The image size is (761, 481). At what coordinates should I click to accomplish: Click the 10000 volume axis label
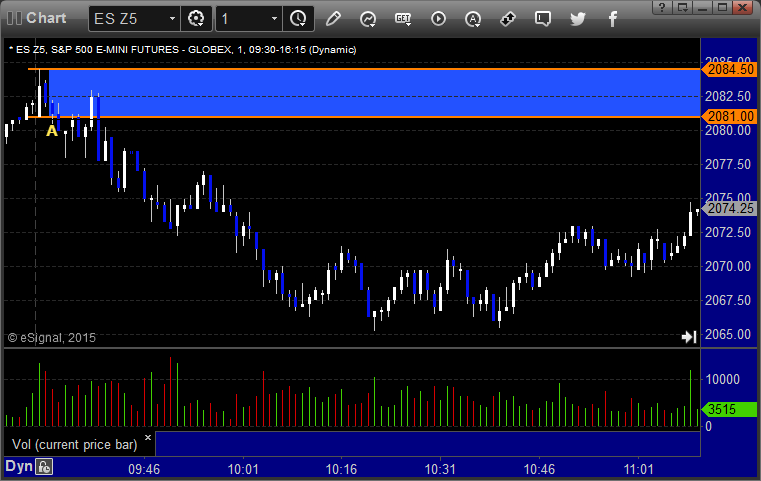[723, 379]
